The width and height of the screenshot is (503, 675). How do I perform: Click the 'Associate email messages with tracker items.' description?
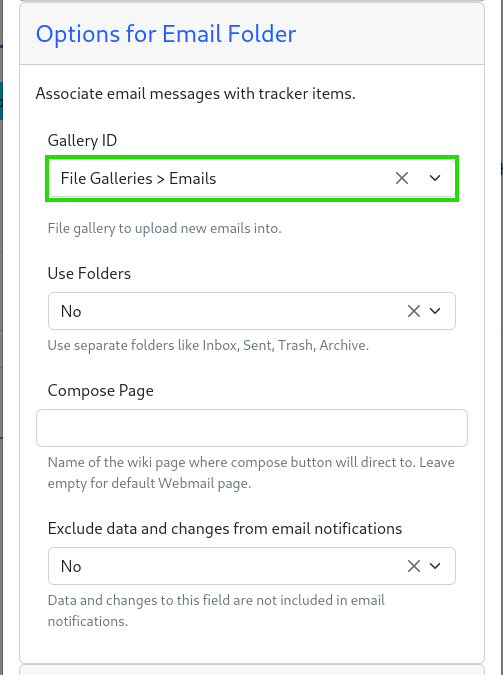click(196, 93)
